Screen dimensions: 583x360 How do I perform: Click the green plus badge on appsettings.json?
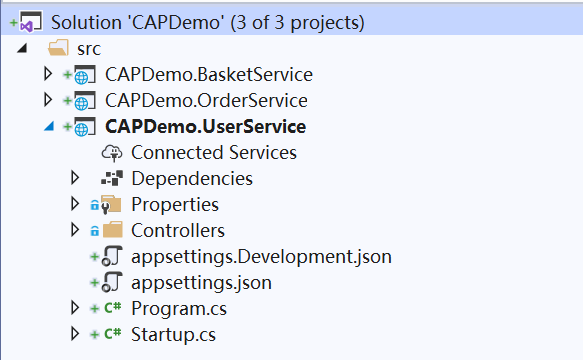click(x=95, y=282)
